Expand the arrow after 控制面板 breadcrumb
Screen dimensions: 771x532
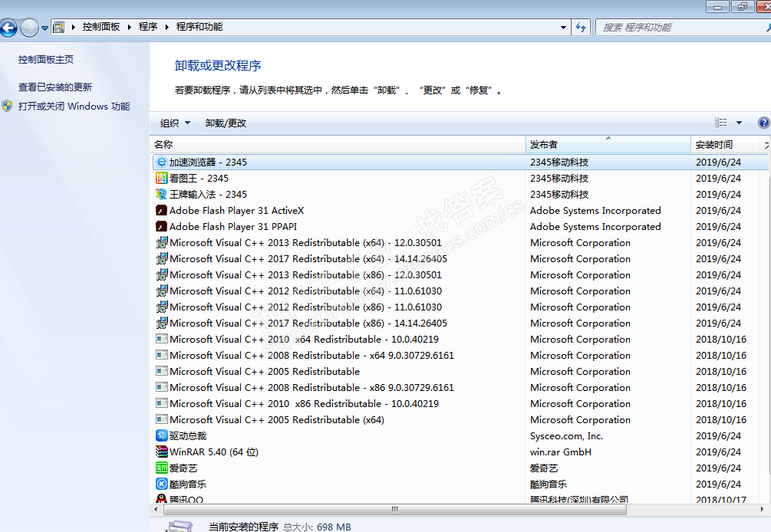[130, 27]
